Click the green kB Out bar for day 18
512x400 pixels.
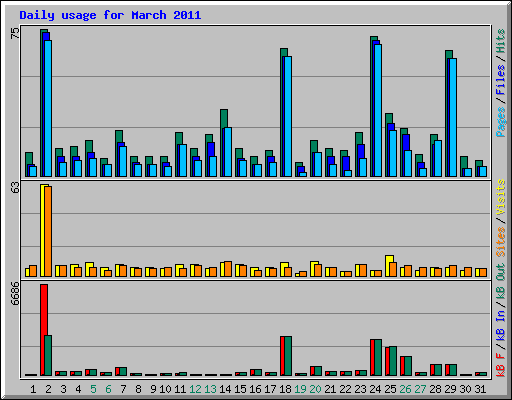(x=288, y=356)
